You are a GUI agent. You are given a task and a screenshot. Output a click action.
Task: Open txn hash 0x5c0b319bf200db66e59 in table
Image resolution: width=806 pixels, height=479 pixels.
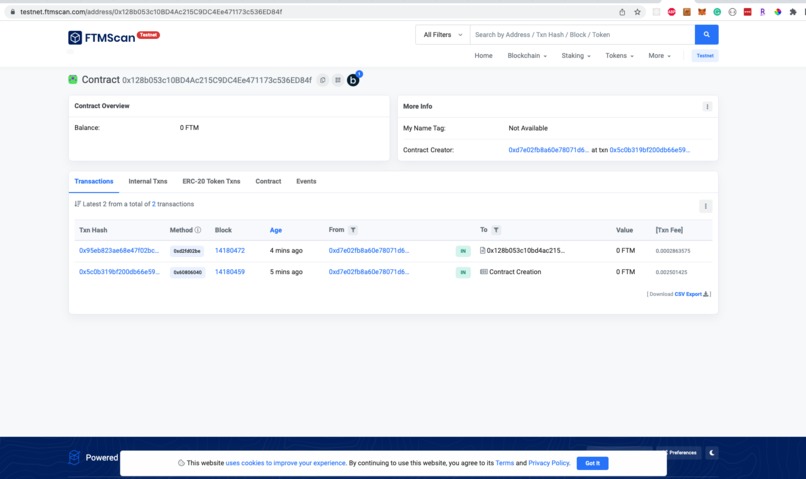[119, 272]
